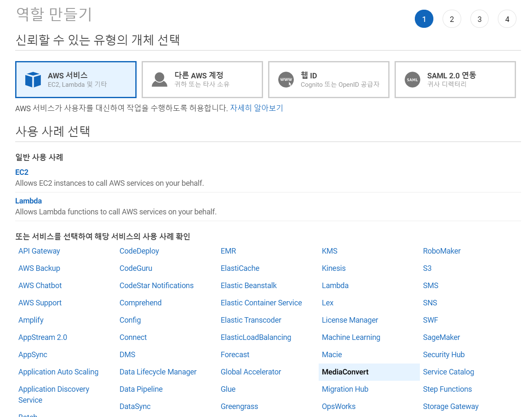The image size is (532, 417).
Task: Select Lambda in the services list
Action: tap(335, 286)
